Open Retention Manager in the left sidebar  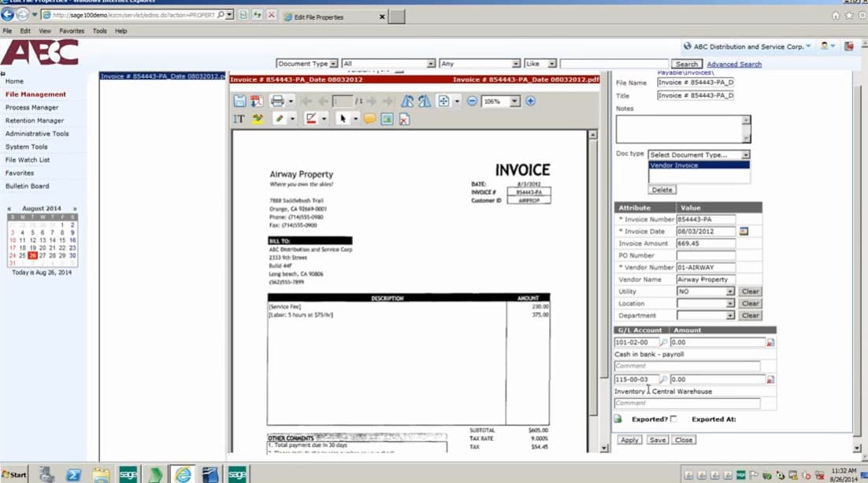click(x=35, y=121)
